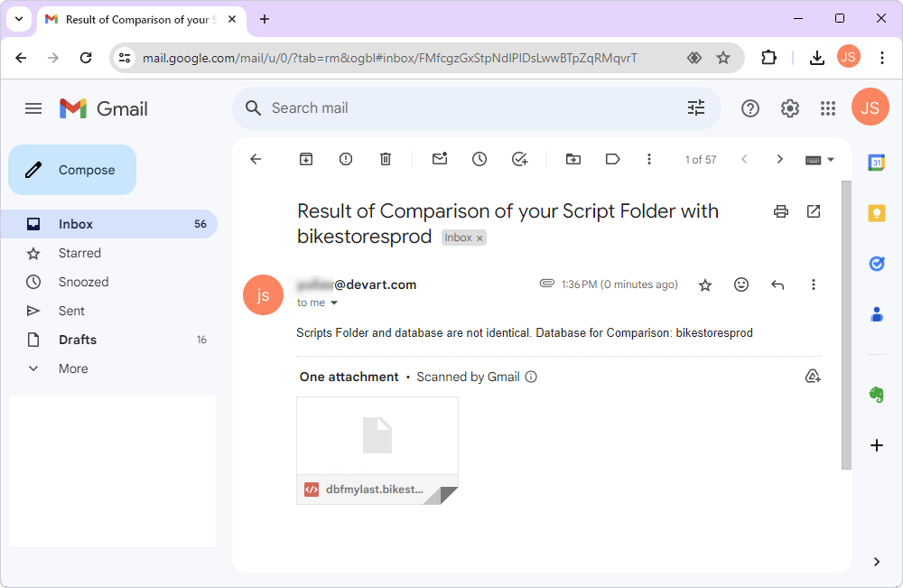
Task: Remove the Inbox label from conversation
Action: coord(479,238)
